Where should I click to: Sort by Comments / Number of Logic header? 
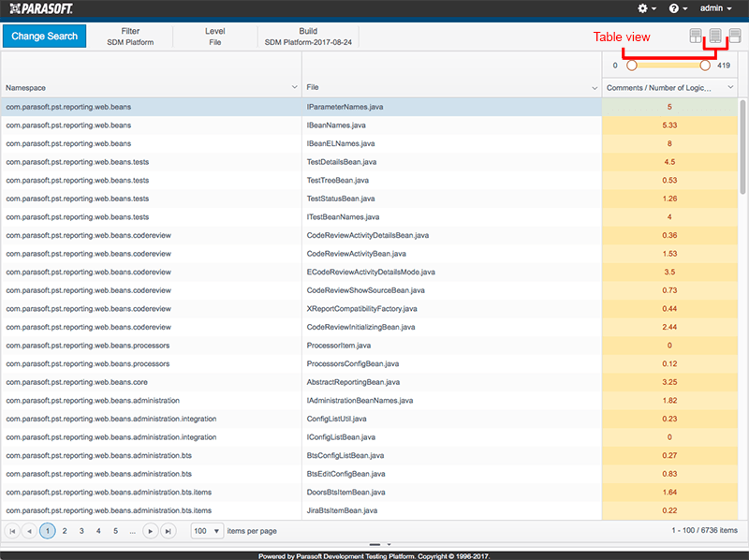[x=659, y=88]
